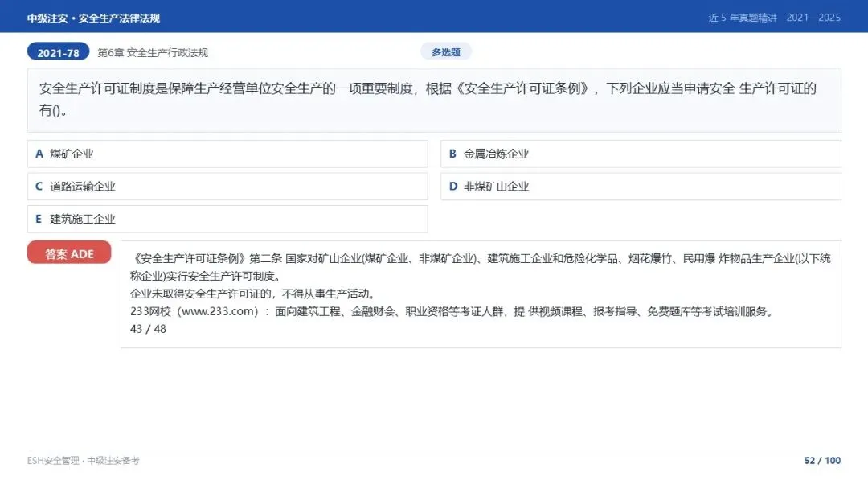
Task: Click the question stem text 安全生产许可证制度
Action: pos(97,88)
